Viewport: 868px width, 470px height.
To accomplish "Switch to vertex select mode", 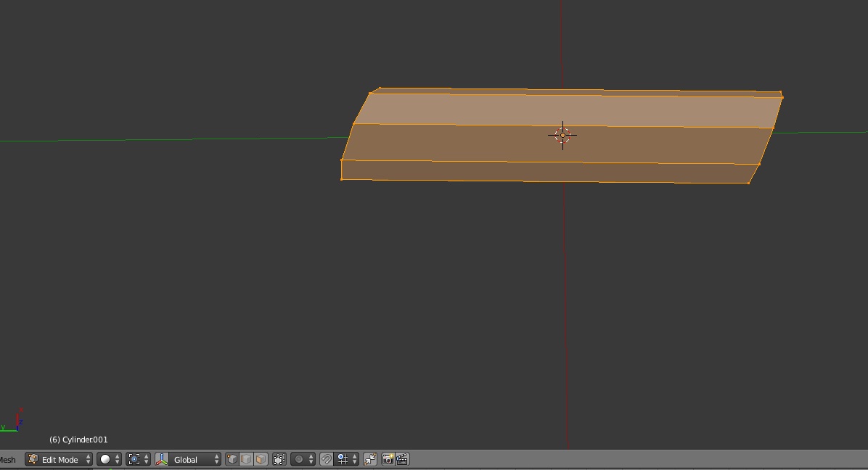I will pyautogui.click(x=232, y=460).
